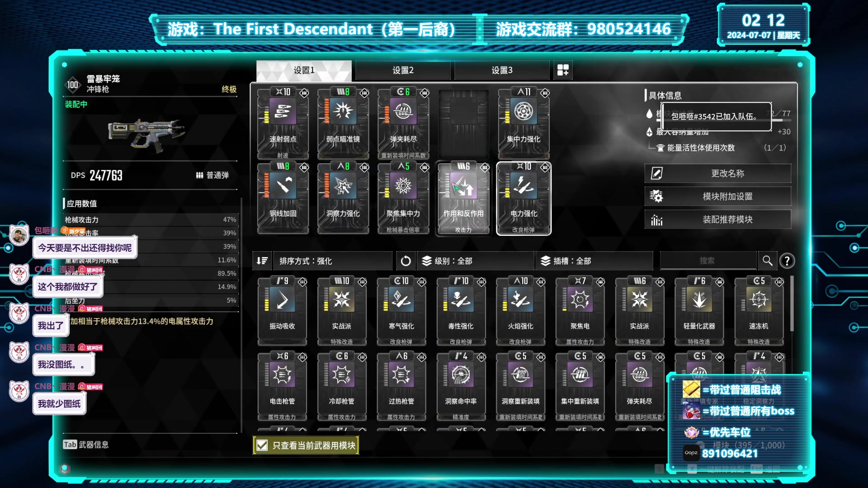Pick the inventory 弹夹耗尽 module card
The image size is (868, 488).
pyautogui.click(x=639, y=386)
